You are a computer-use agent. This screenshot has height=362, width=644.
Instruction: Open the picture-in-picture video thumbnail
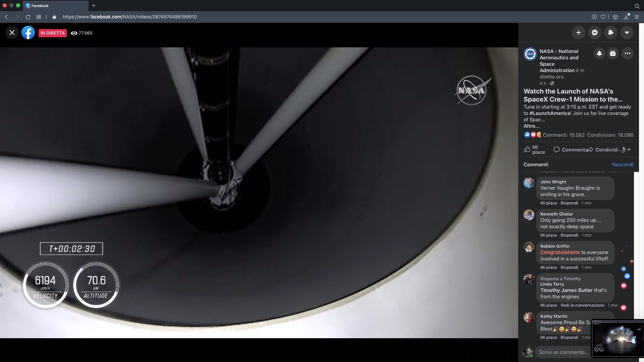coord(618,338)
